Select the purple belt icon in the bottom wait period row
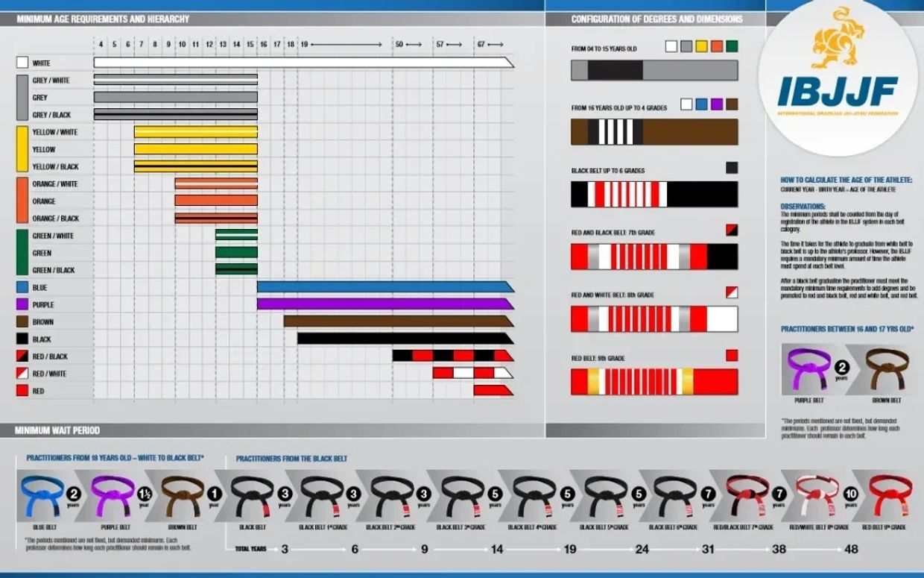This screenshot has width=924, height=578. tap(112, 496)
